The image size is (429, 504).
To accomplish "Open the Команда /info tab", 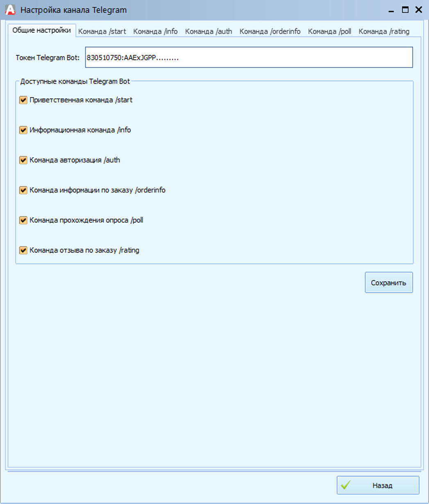I will 155,32.
